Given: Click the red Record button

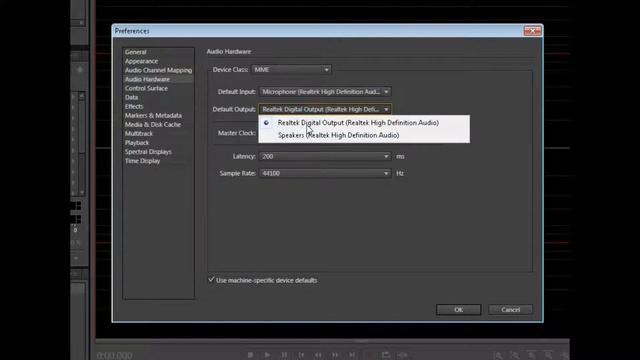Looking at the screenshot, I should coord(369,355).
